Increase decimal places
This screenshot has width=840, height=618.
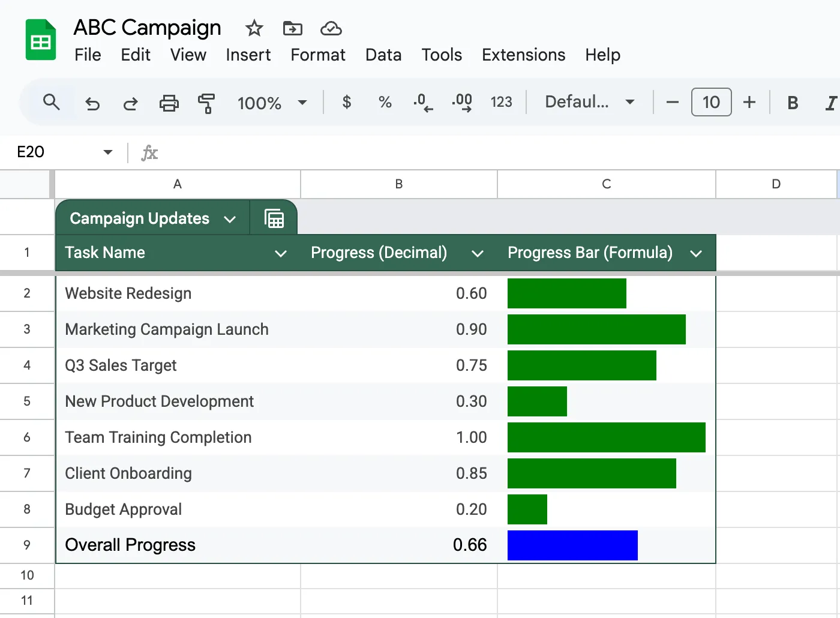[x=462, y=103]
